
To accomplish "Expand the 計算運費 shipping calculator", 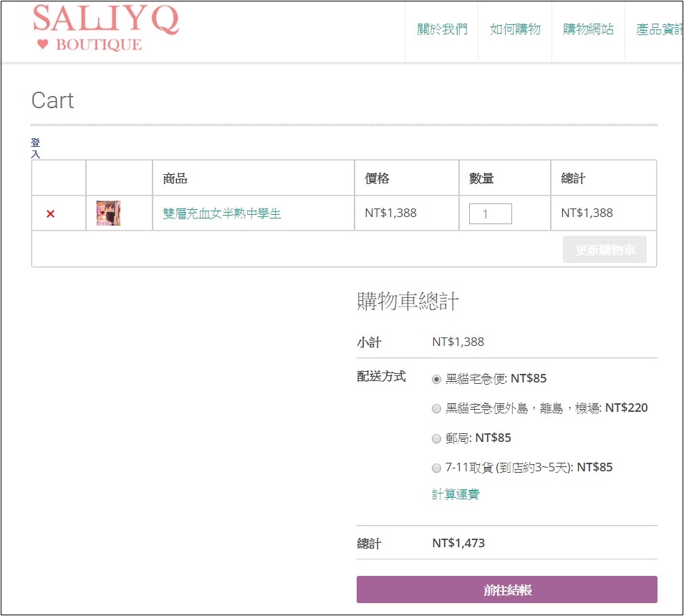I will [x=456, y=494].
